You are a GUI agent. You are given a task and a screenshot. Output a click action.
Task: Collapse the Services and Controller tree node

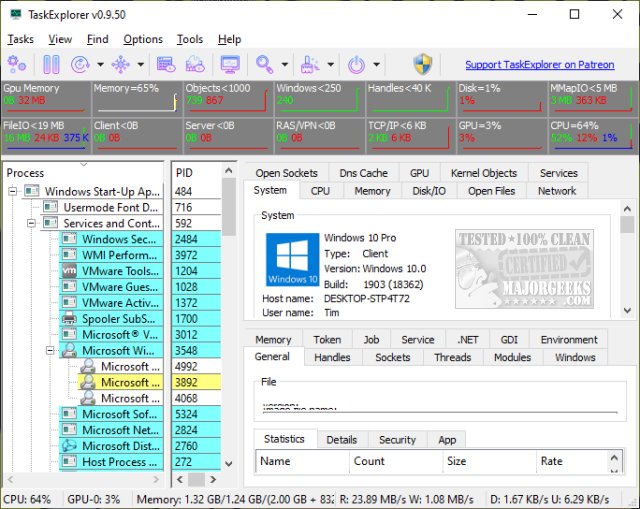pos(33,223)
